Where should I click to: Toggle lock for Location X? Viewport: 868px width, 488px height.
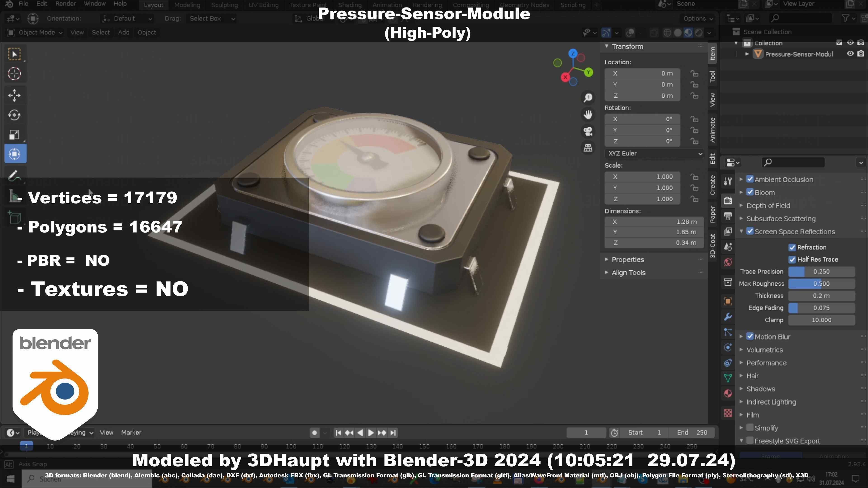tap(694, 73)
